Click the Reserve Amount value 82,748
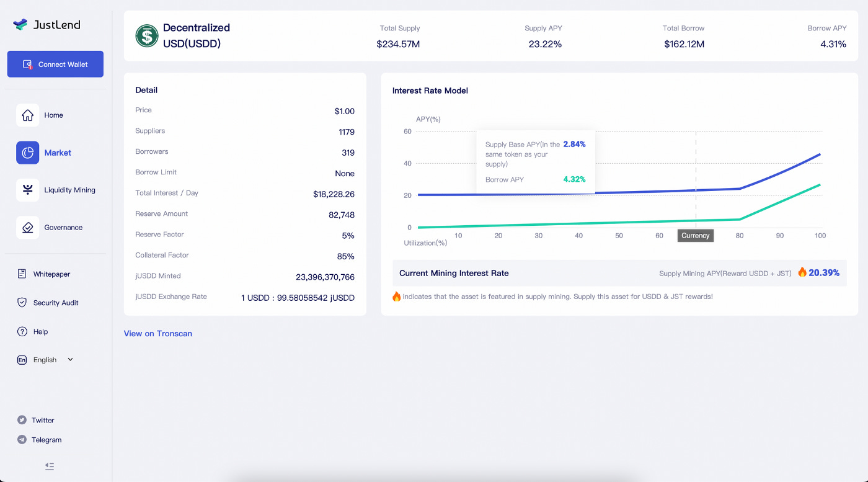Viewport: 868px width, 482px height. [x=342, y=215]
